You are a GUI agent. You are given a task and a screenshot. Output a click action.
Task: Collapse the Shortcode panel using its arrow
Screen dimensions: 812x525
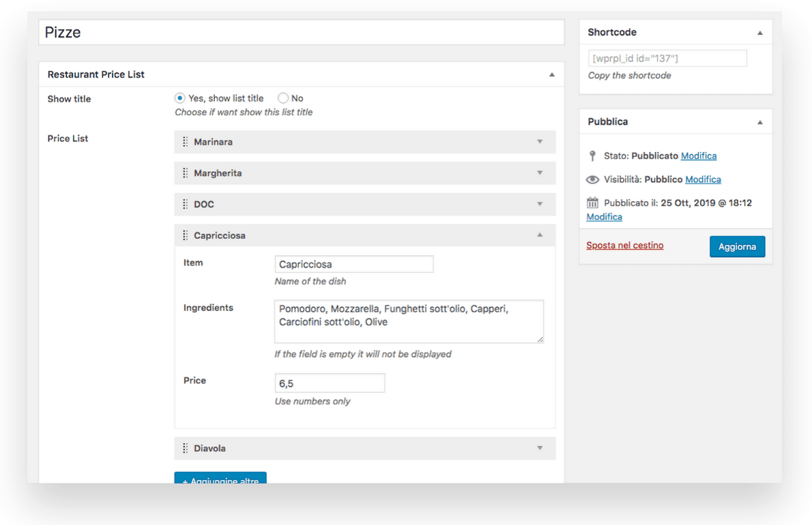point(760,33)
